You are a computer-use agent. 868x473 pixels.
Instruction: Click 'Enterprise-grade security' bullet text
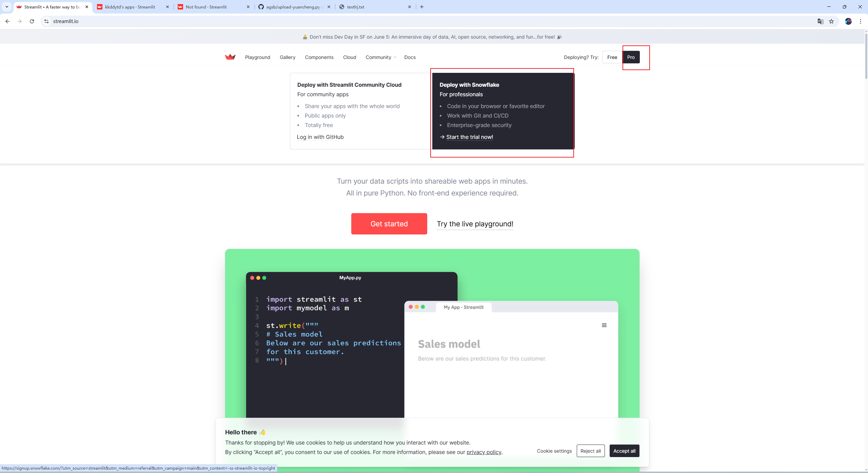[479, 125]
